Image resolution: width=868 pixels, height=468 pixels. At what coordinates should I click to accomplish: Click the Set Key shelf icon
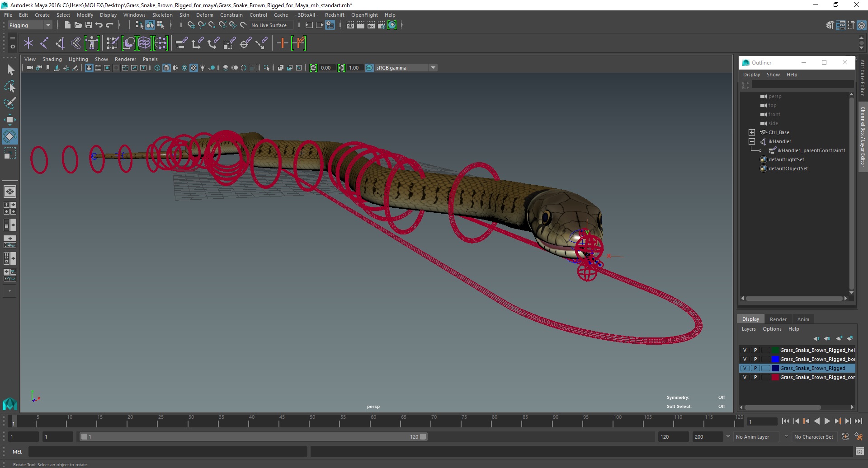pyautogui.click(x=283, y=43)
